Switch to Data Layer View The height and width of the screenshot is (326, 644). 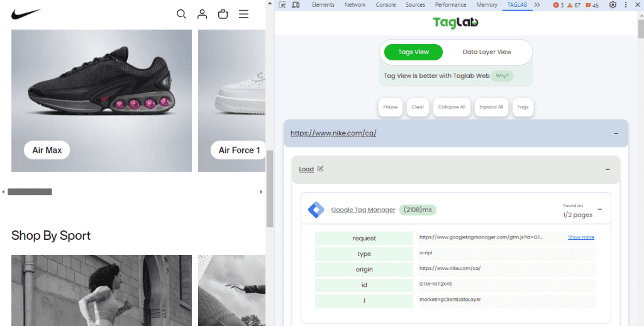[x=487, y=52]
